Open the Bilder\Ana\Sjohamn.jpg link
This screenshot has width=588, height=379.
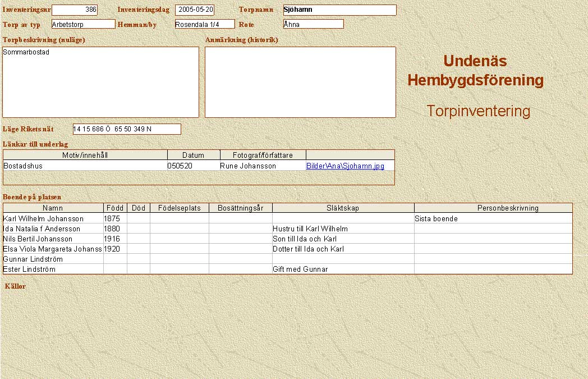[x=345, y=166]
